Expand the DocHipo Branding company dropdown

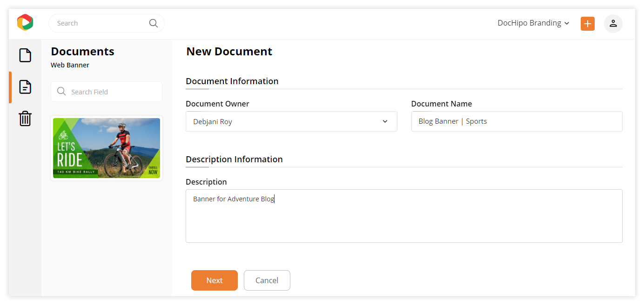533,23
